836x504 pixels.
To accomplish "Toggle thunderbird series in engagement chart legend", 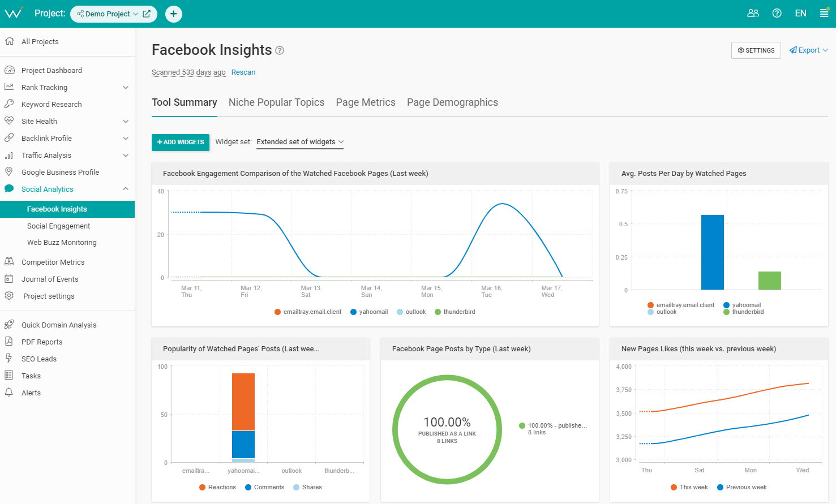I will pyautogui.click(x=455, y=312).
